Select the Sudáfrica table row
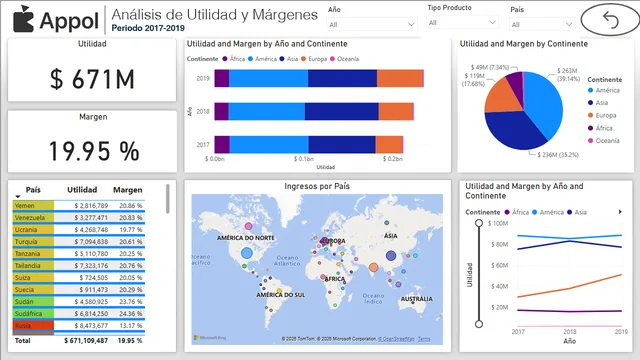 (x=79, y=313)
